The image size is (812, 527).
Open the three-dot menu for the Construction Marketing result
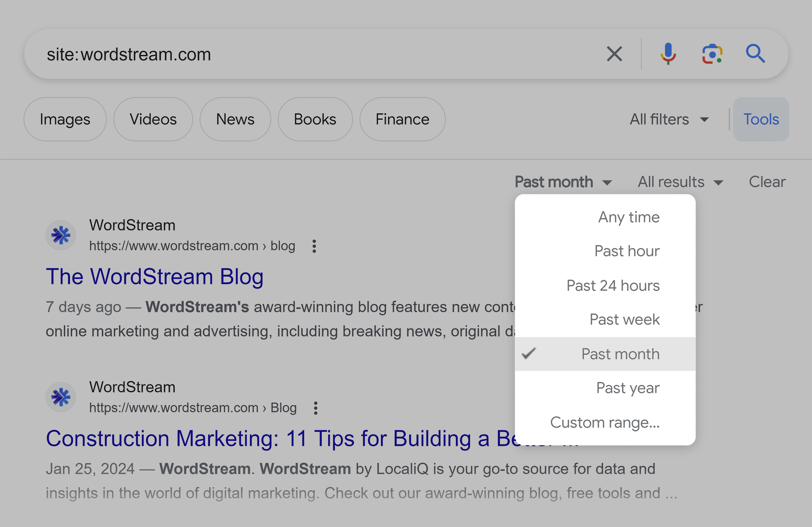point(316,408)
